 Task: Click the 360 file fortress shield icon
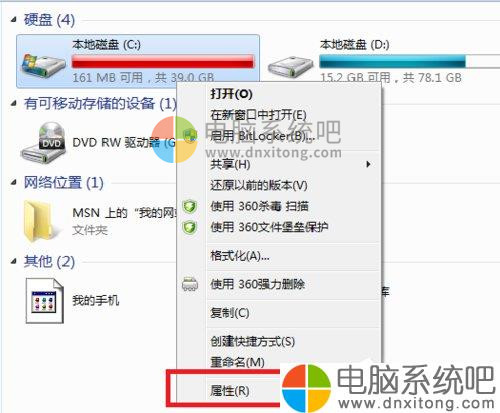tap(190, 227)
